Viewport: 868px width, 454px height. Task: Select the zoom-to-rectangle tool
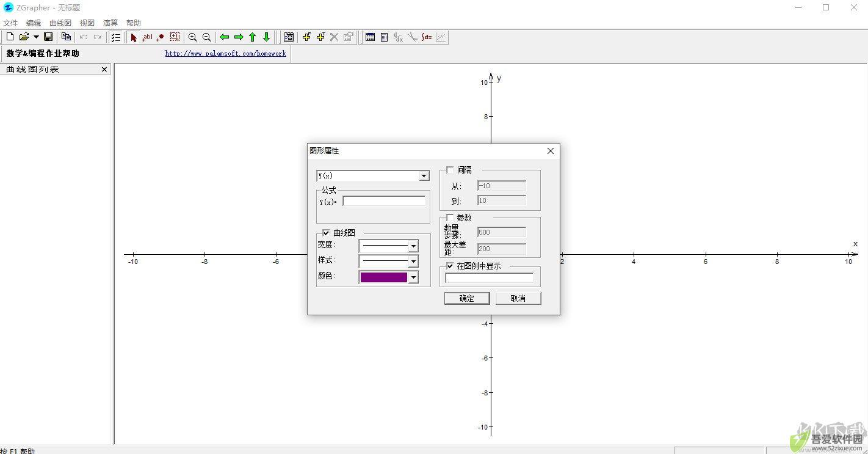[x=175, y=37]
